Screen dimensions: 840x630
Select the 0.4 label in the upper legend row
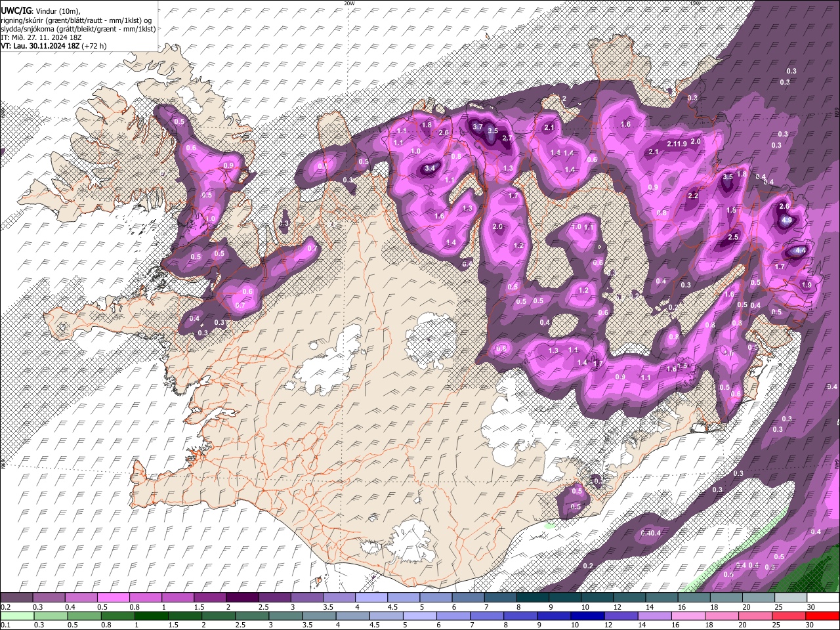pos(70,607)
